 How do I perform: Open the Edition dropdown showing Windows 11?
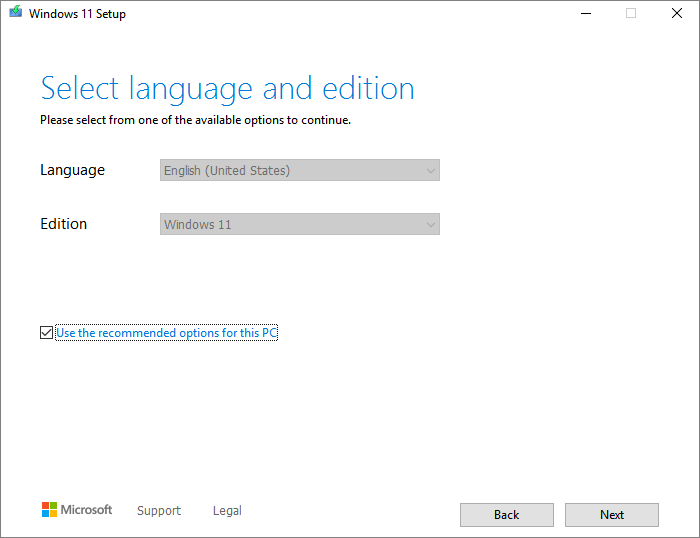[x=300, y=224]
